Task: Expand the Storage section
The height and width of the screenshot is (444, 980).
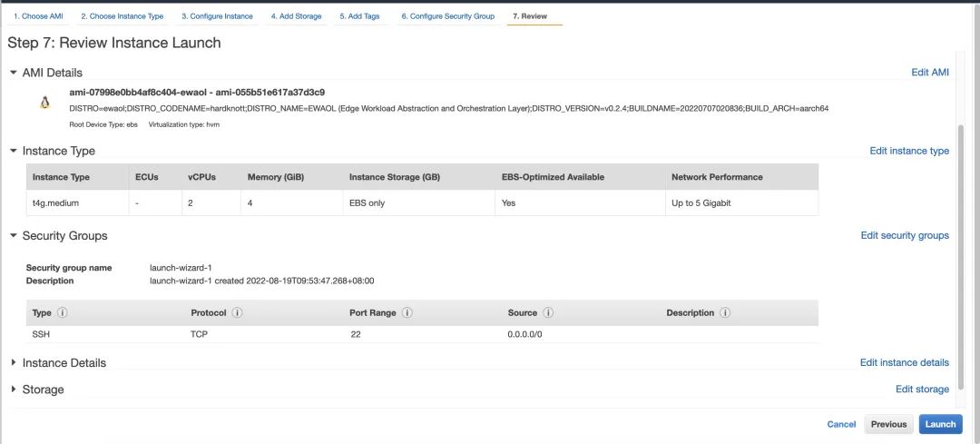Action: (14, 390)
